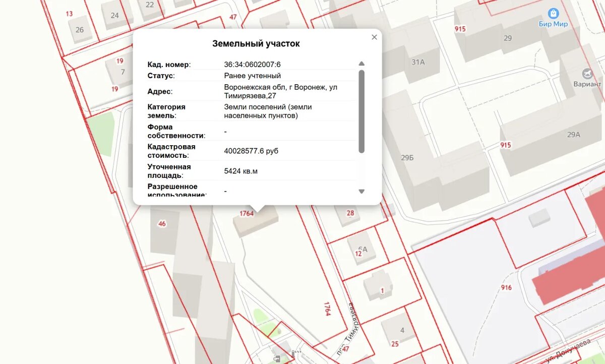The height and width of the screenshot is (364, 605).
Task: Click the Уточненная площадь field label
Action: [x=169, y=171]
